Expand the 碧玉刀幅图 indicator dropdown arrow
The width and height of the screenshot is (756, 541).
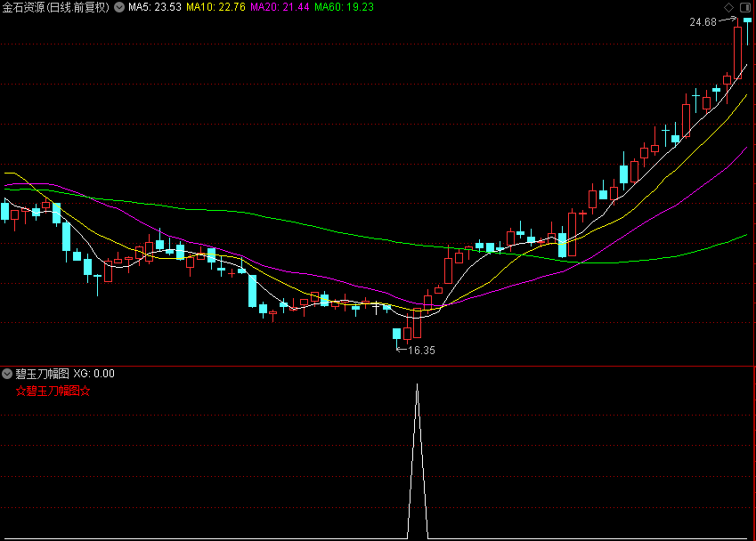(x=7, y=374)
